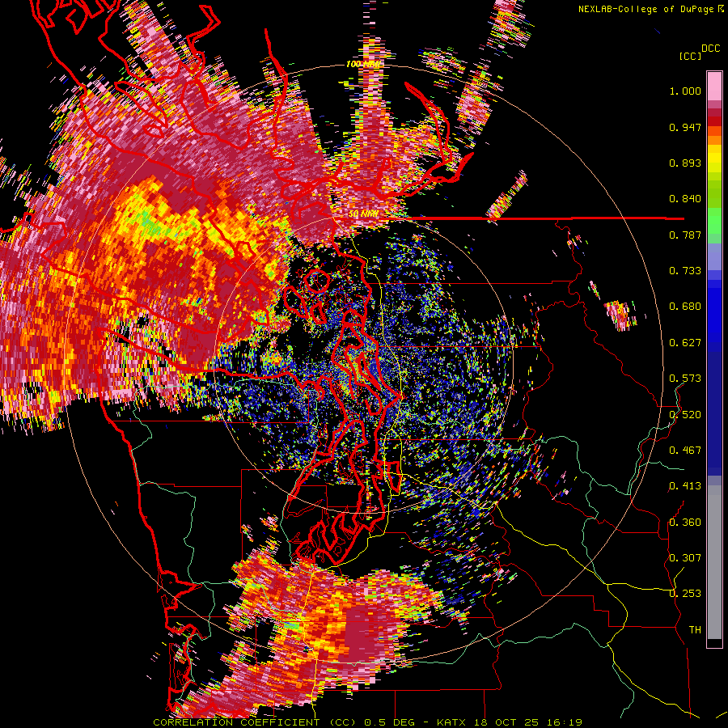Click the 18 OCT 25 date text
Screen dimensions: 728x728
tap(507, 722)
